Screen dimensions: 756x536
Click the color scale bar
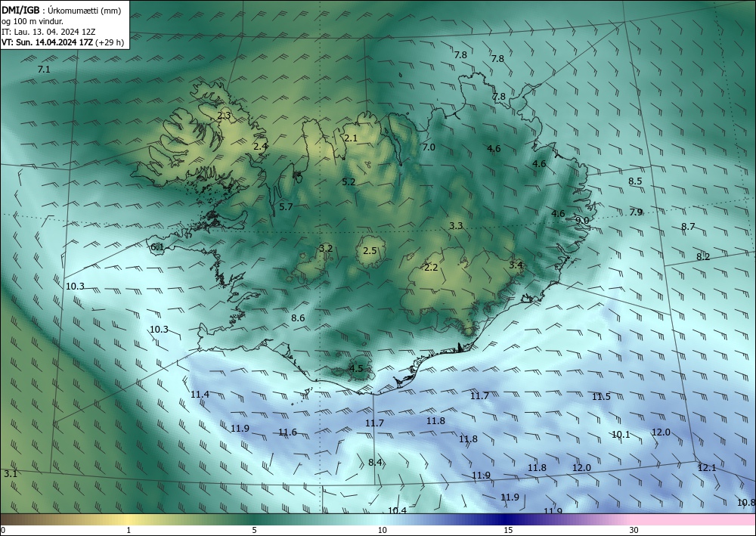(378, 520)
